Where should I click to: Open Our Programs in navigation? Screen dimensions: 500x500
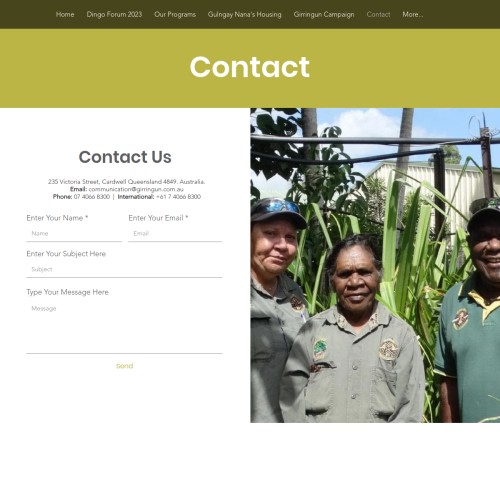point(175,14)
